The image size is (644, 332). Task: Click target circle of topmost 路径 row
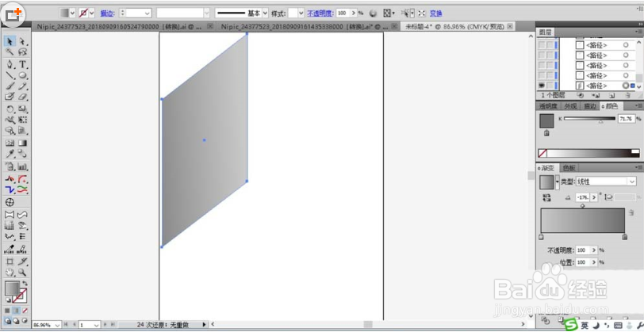(626, 45)
